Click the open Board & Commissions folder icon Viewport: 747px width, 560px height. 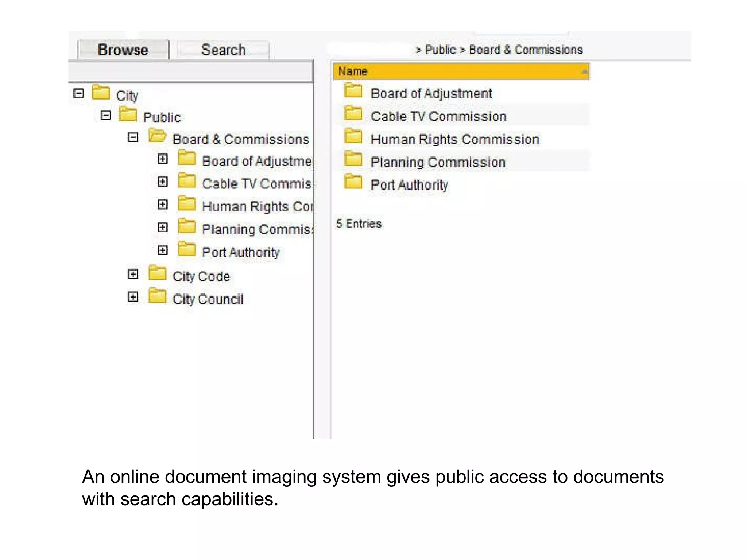[158, 136]
